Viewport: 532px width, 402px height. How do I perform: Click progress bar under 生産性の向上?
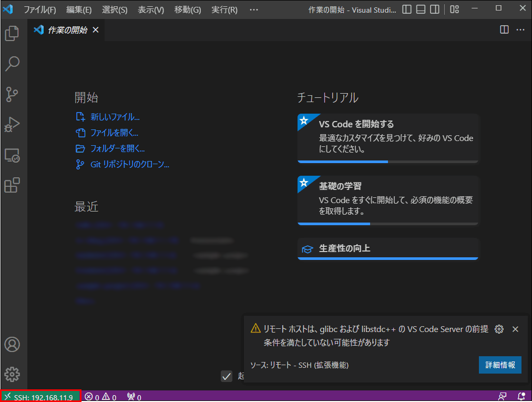coord(388,259)
